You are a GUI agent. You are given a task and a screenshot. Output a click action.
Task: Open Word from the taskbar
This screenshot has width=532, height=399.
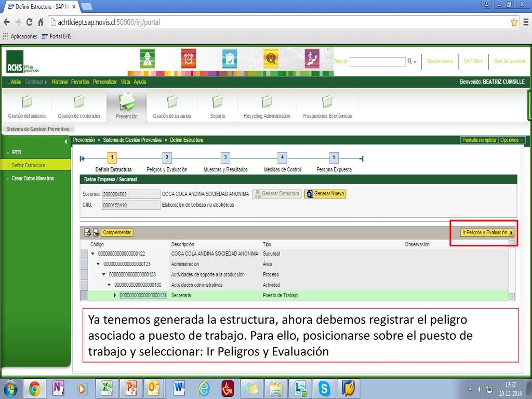click(179, 388)
